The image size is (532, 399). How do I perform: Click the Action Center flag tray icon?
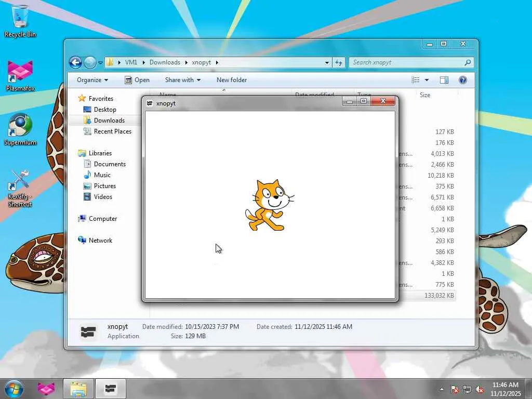455,389
